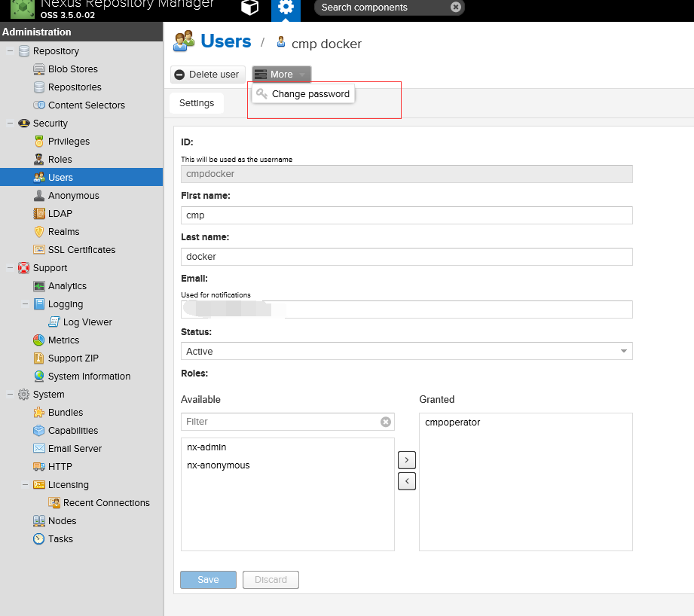The width and height of the screenshot is (694, 616).
Task: Click the Analytics chart icon
Action: 39,286
